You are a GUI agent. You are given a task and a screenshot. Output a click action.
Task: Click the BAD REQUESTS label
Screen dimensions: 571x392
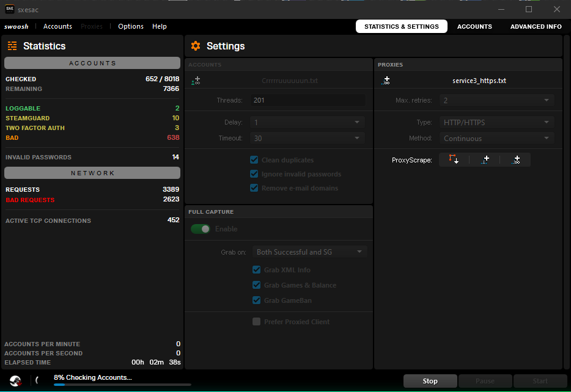pos(30,200)
